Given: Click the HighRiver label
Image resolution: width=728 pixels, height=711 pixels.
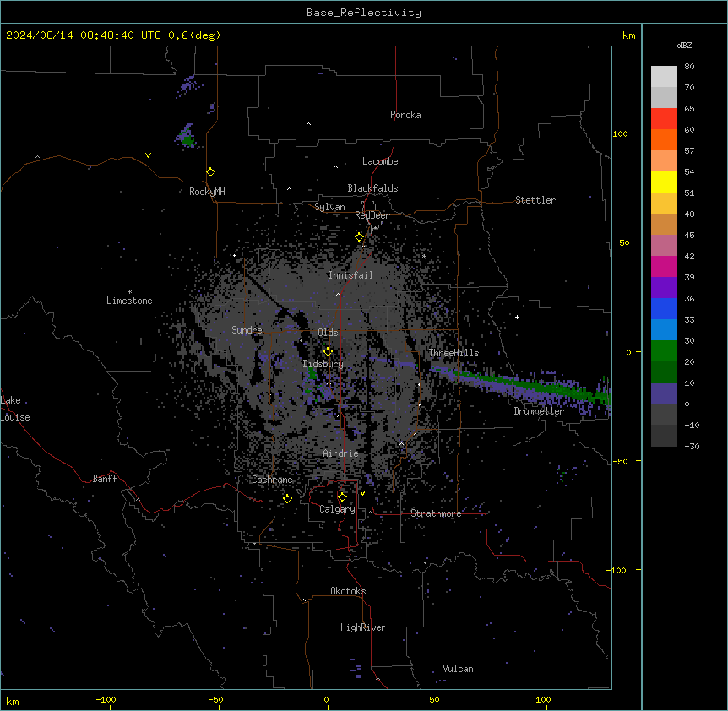Looking at the screenshot, I should [363, 627].
